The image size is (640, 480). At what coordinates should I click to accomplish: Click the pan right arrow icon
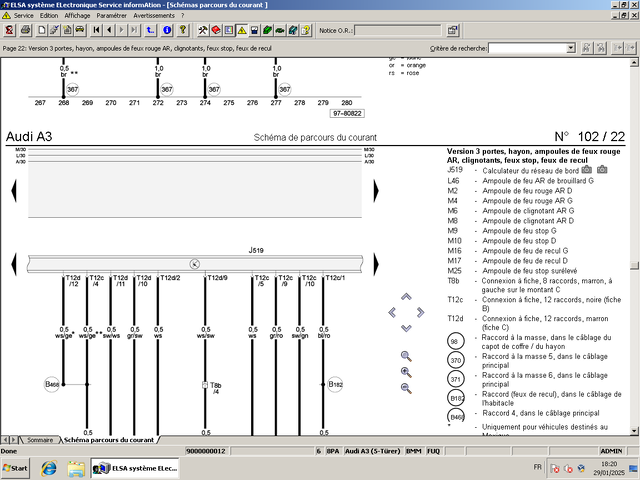tap(421, 312)
